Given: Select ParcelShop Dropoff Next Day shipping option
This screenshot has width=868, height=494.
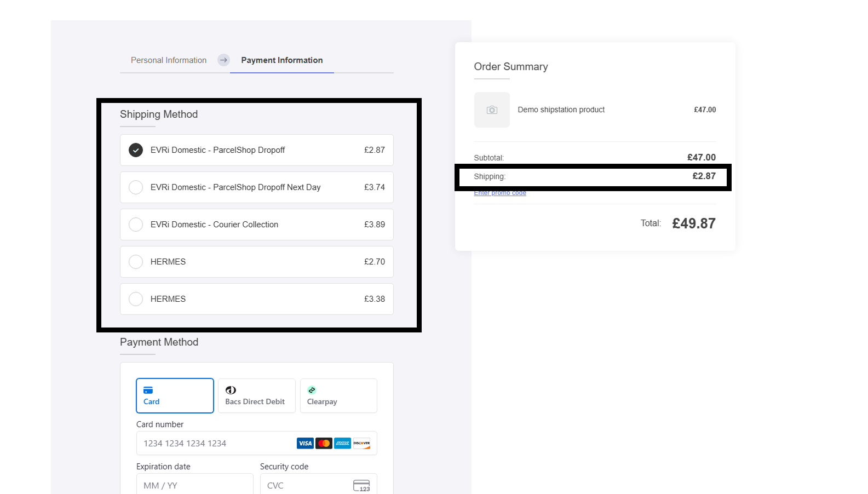Looking at the screenshot, I should (257, 187).
